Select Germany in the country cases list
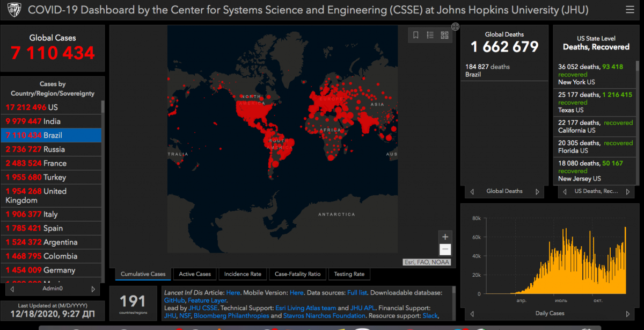This screenshot has height=330, width=644. tap(51, 270)
